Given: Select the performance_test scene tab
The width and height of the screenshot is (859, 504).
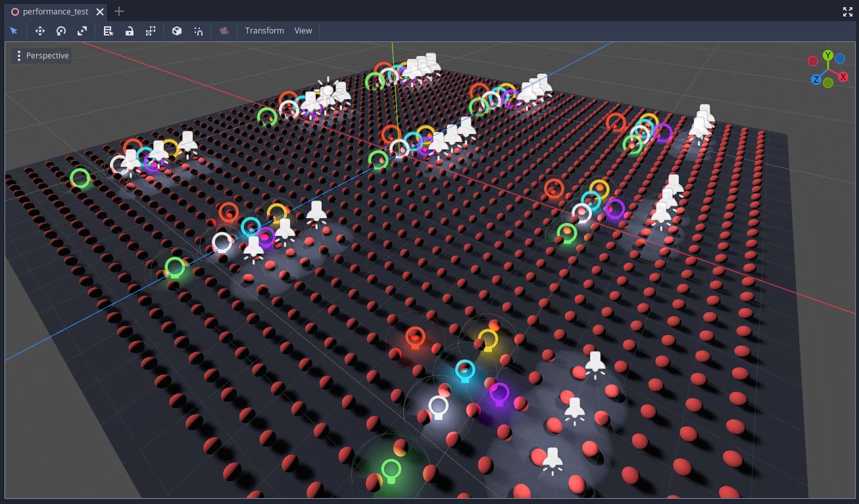Looking at the screenshot, I should (55, 11).
